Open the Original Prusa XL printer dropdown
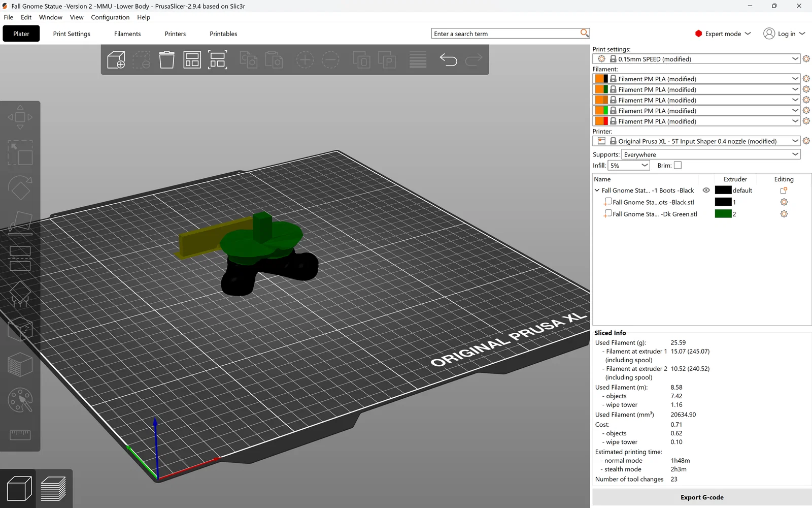 coord(696,141)
